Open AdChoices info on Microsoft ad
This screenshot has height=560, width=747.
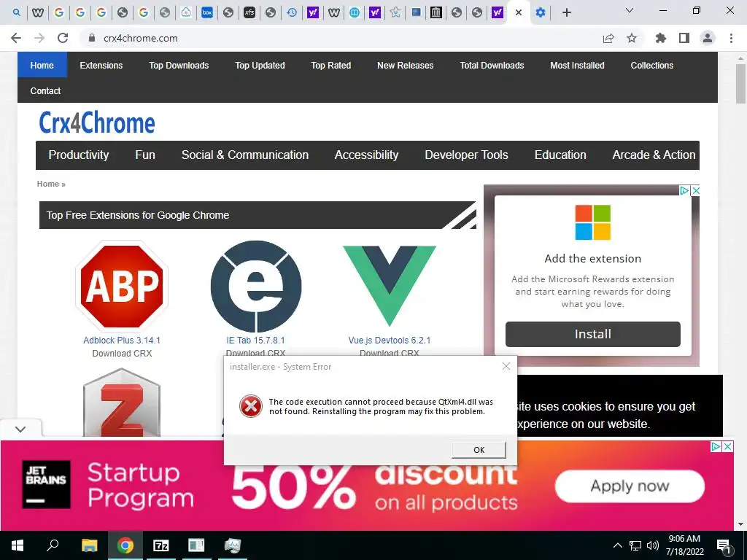click(x=684, y=190)
